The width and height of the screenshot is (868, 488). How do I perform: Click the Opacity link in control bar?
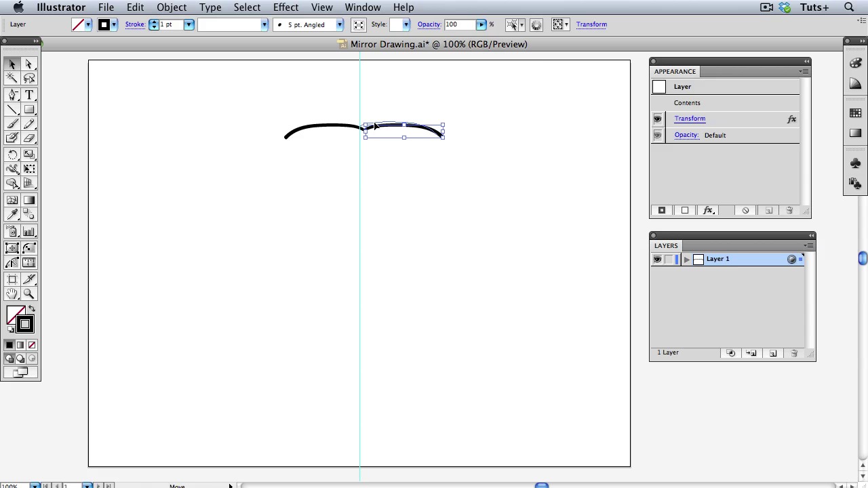(429, 24)
